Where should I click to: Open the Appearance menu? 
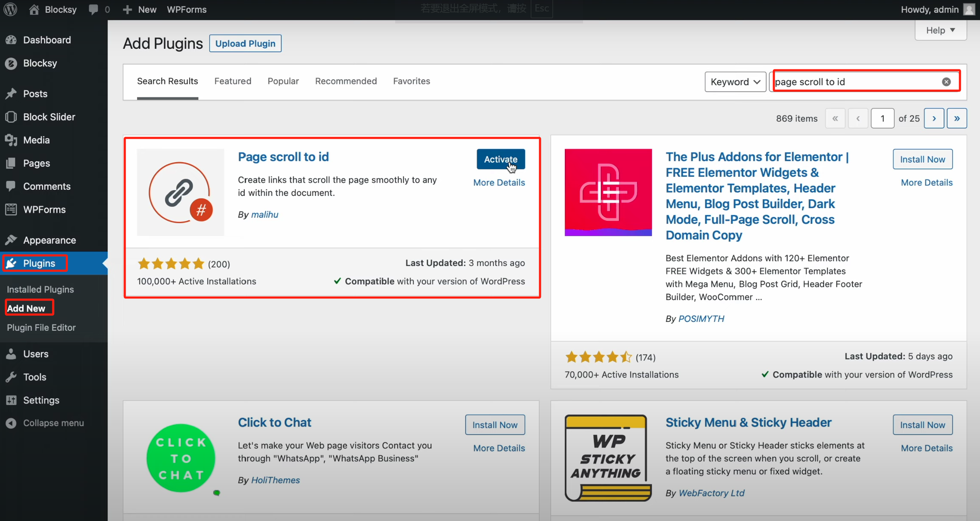(49, 240)
